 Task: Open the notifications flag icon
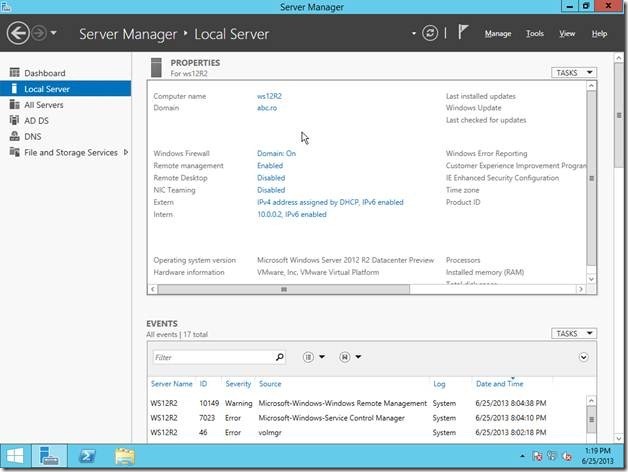[463, 32]
